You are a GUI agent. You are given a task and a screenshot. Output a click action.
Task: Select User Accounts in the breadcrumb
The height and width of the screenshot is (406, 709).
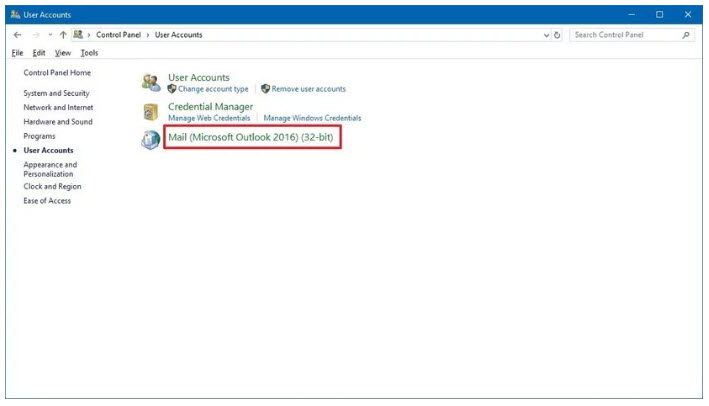(x=179, y=35)
